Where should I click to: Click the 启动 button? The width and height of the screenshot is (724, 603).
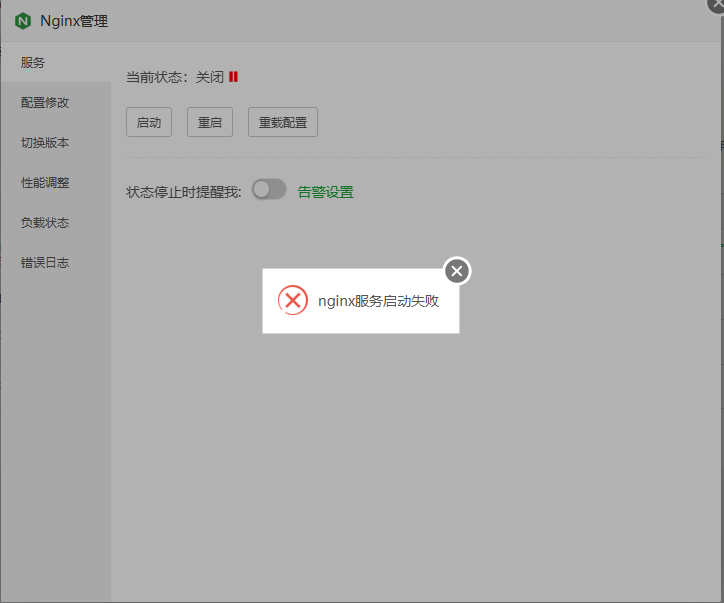[x=149, y=122]
